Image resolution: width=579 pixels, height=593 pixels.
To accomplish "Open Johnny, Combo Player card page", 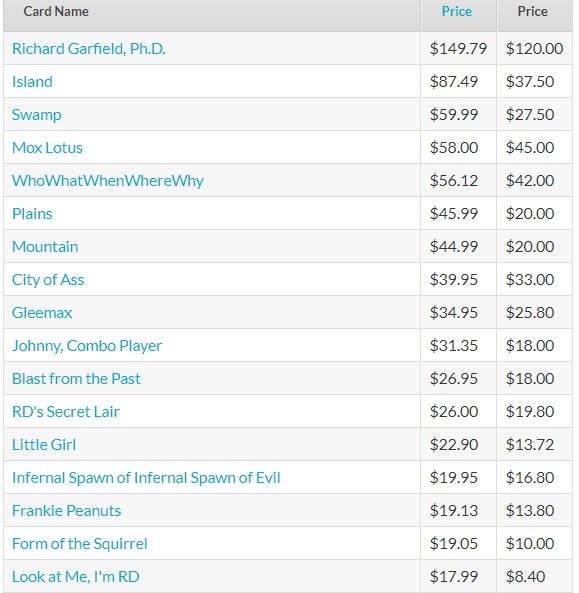I will click(87, 346).
